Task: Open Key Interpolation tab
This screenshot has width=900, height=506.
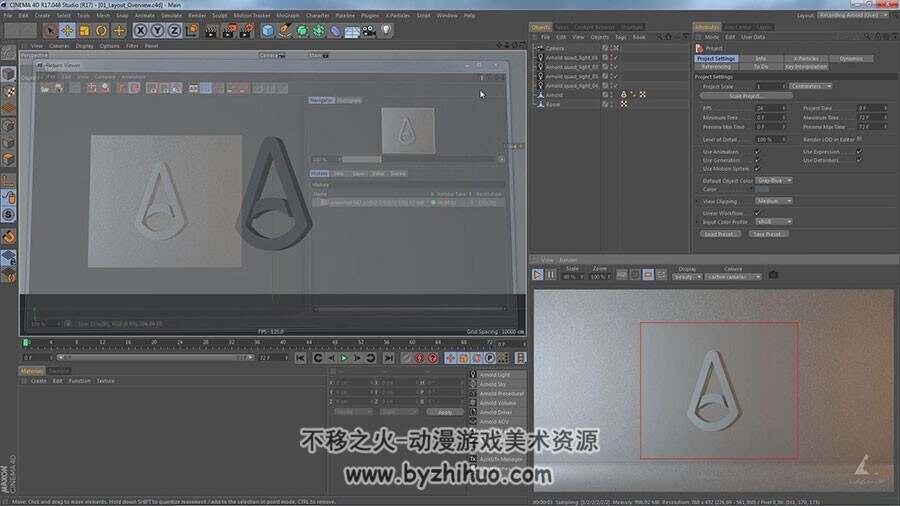Action: (x=806, y=67)
